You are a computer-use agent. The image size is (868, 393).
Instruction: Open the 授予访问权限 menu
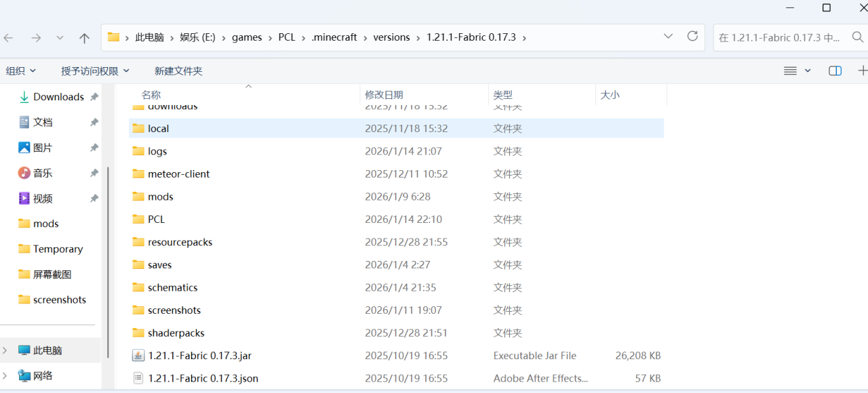click(95, 70)
